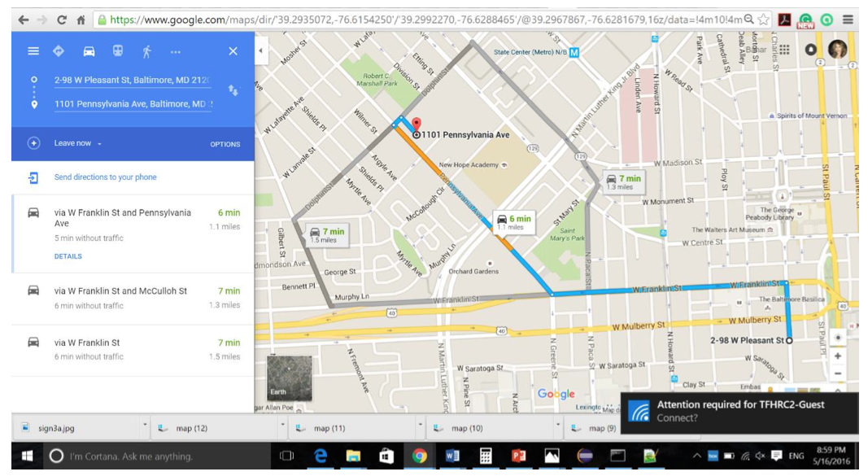Go back in the browser
Screen dimensions: 868x476
point(24,20)
